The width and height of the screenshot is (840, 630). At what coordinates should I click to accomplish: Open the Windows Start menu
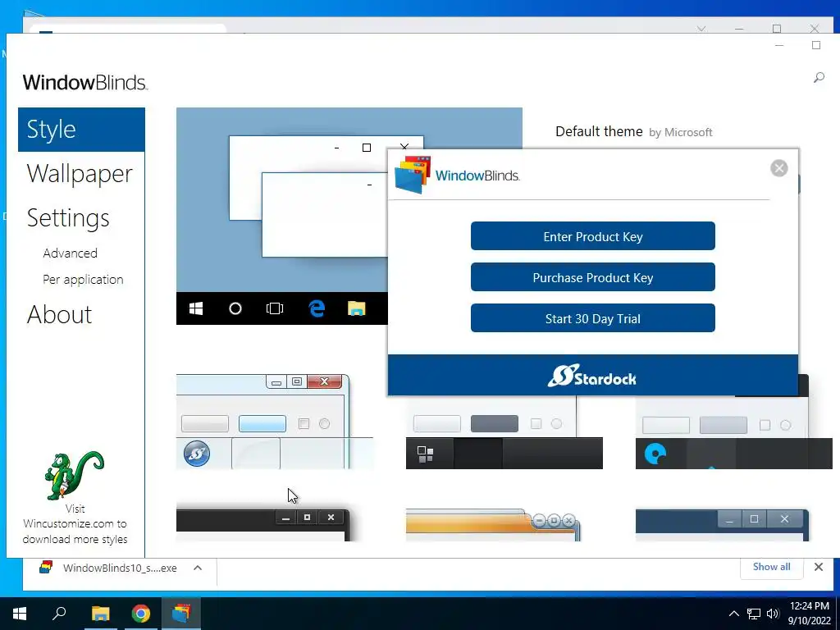click(20, 614)
